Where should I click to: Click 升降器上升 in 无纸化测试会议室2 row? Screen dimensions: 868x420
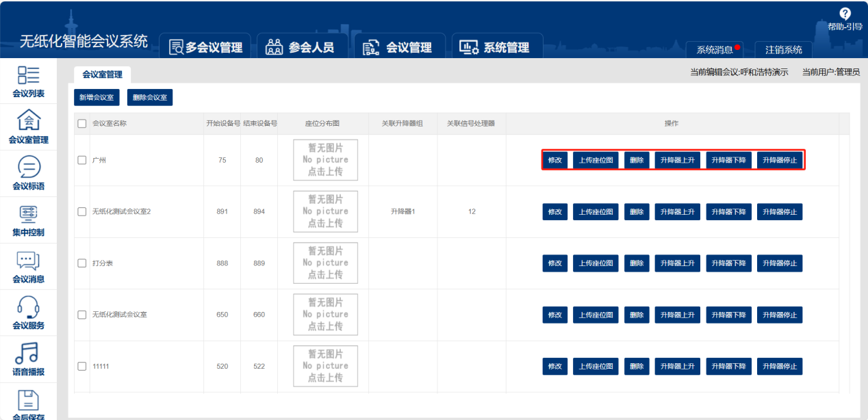pyautogui.click(x=678, y=212)
